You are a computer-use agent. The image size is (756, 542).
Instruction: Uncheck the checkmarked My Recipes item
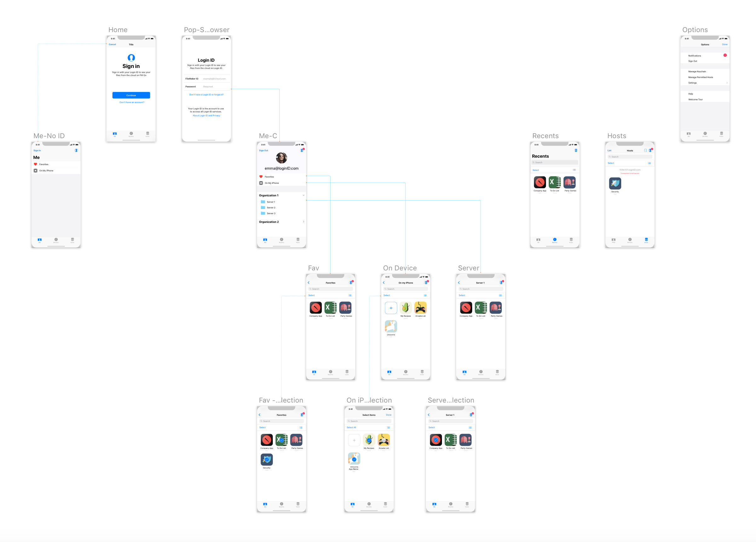[x=369, y=440]
